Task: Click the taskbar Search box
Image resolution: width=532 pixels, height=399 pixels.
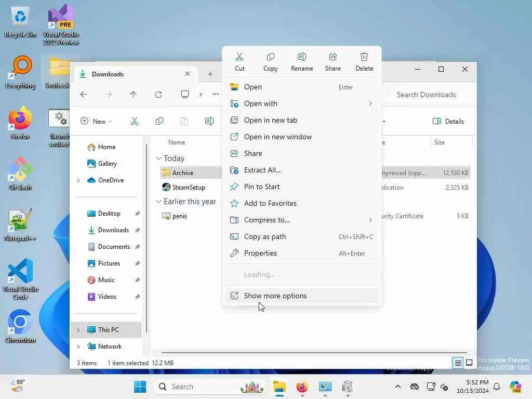Action: 210,387
